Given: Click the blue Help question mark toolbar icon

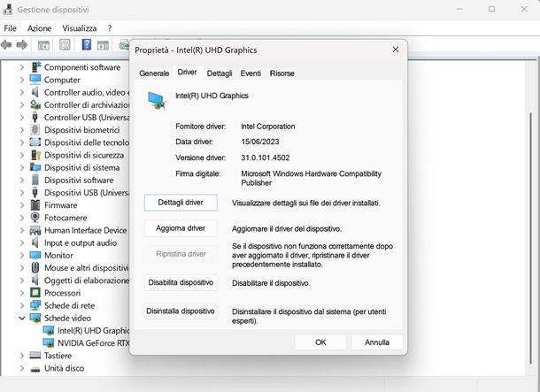Looking at the screenshot, I should tap(87, 44).
